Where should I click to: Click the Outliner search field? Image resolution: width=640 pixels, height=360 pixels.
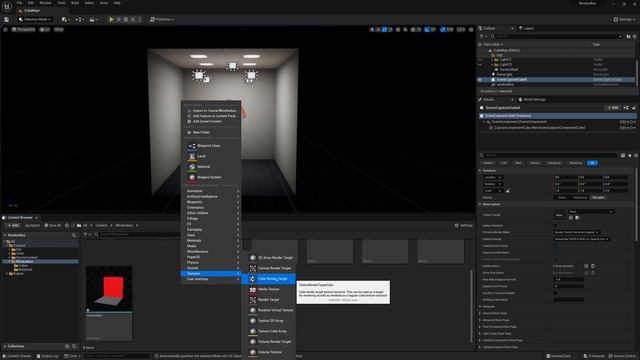click(x=557, y=36)
